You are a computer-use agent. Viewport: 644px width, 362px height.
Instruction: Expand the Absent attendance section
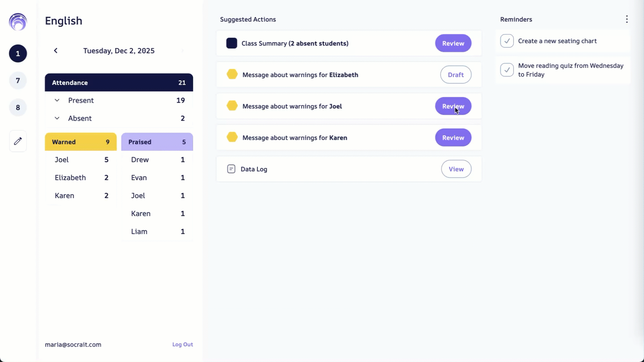(57, 118)
